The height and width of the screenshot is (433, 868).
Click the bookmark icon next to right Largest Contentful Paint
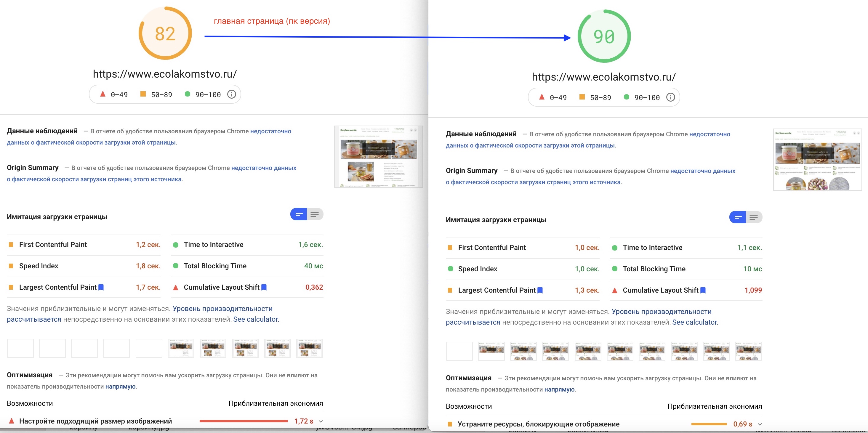click(540, 290)
